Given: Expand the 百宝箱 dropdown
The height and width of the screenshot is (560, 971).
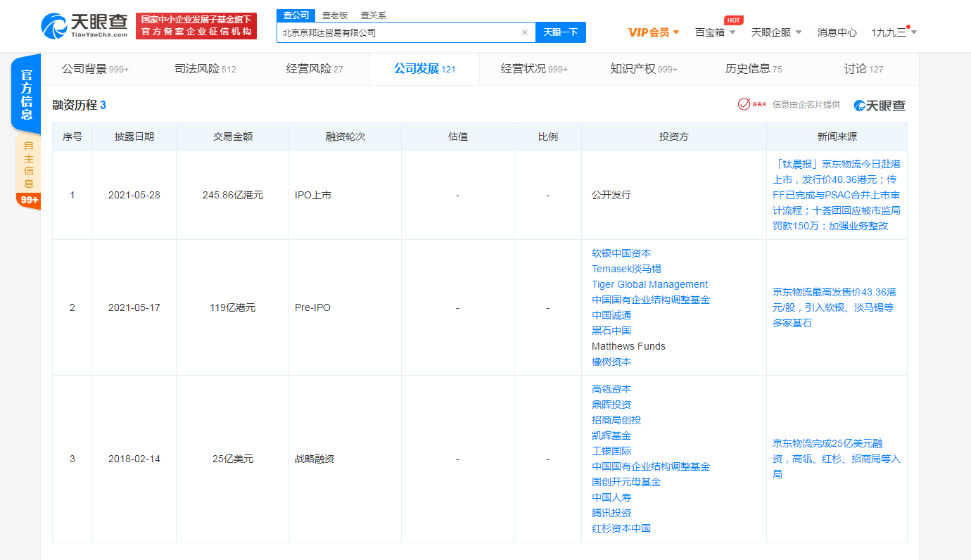Looking at the screenshot, I should coord(715,32).
